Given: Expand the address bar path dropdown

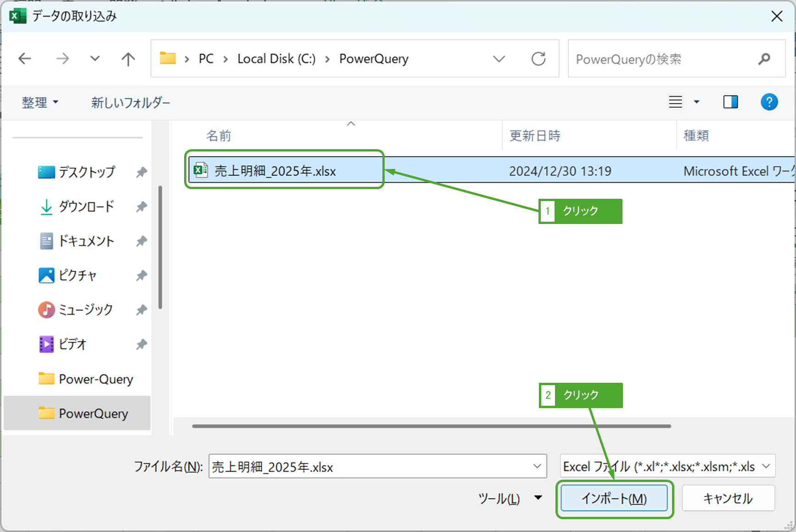Looking at the screenshot, I should (x=499, y=59).
